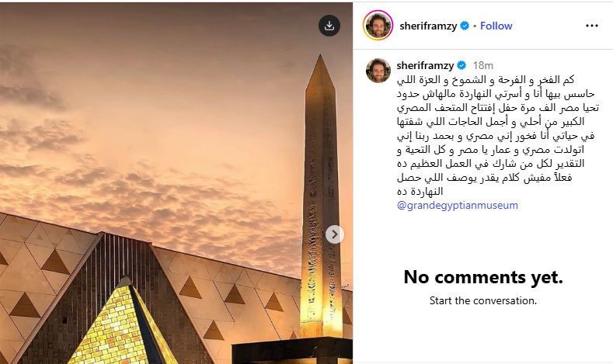Open sherifamzy profile picture in post header

click(x=378, y=26)
